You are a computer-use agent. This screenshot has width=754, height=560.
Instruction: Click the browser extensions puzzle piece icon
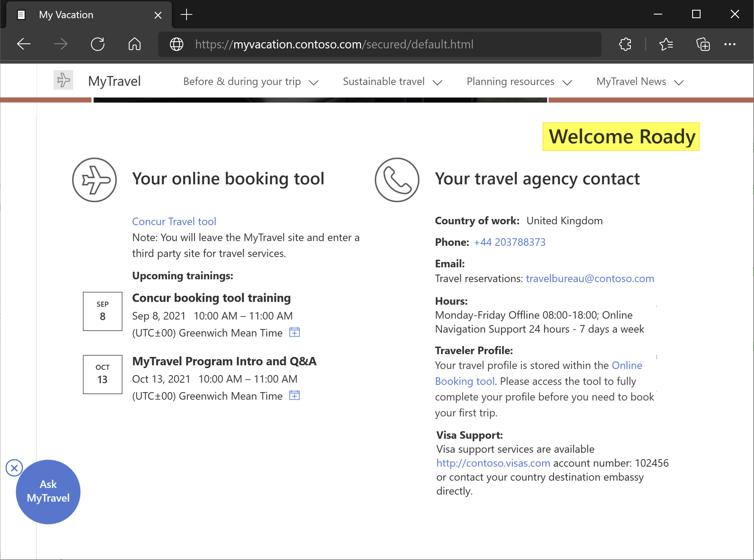click(626, 44)
